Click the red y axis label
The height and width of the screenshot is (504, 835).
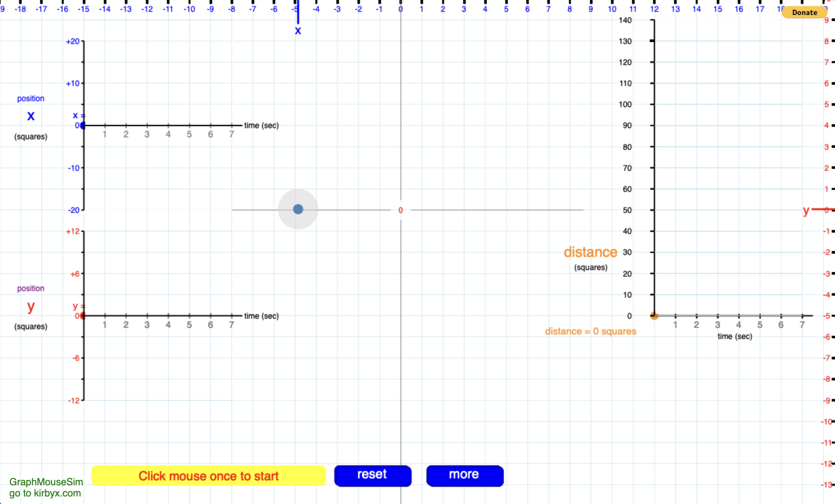coord(805,211)
